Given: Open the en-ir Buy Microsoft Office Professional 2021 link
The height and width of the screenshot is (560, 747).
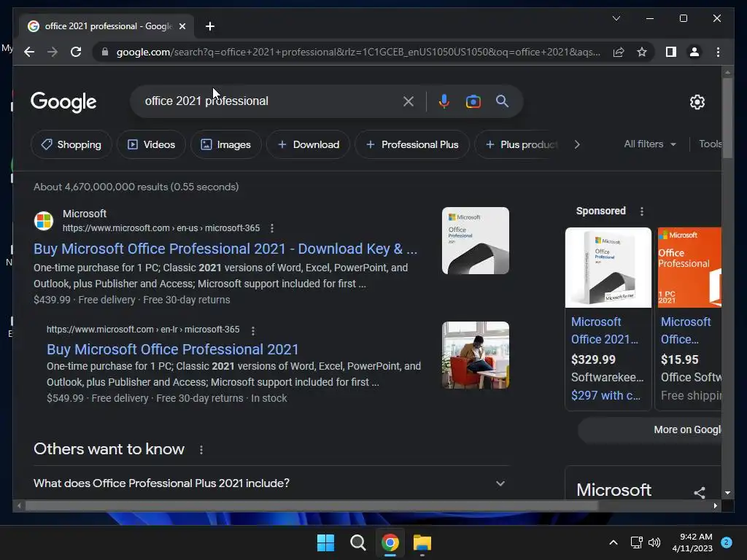Looking at the screenshot, I should click(x=172, y=349).
